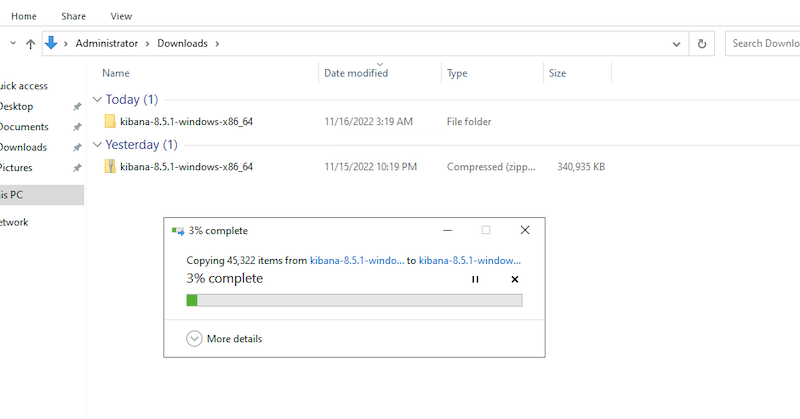800x419 pixels.
Task: Open Desktop in navigation pane
Action: coord(16,106)
